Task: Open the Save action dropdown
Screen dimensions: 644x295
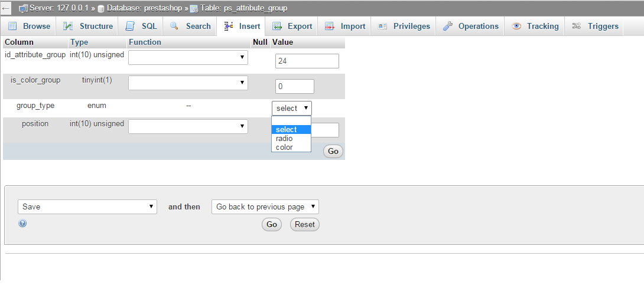Action: [87, 206]
